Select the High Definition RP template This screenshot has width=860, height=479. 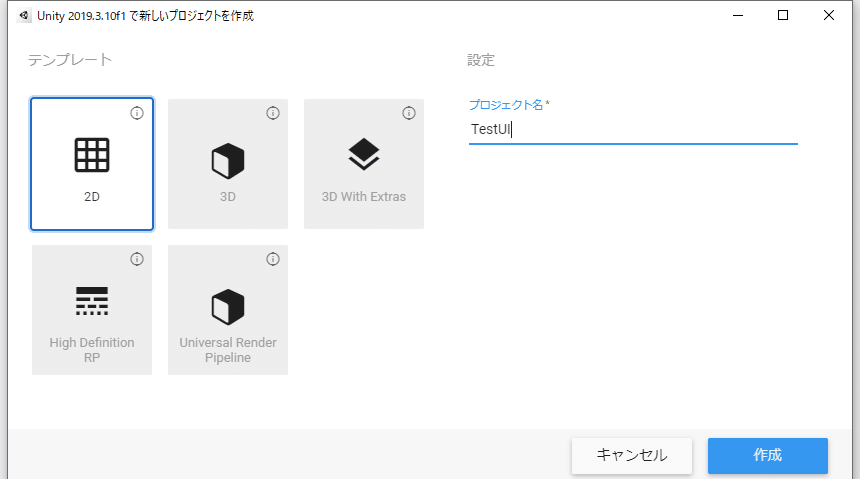(x=92, y=310)
